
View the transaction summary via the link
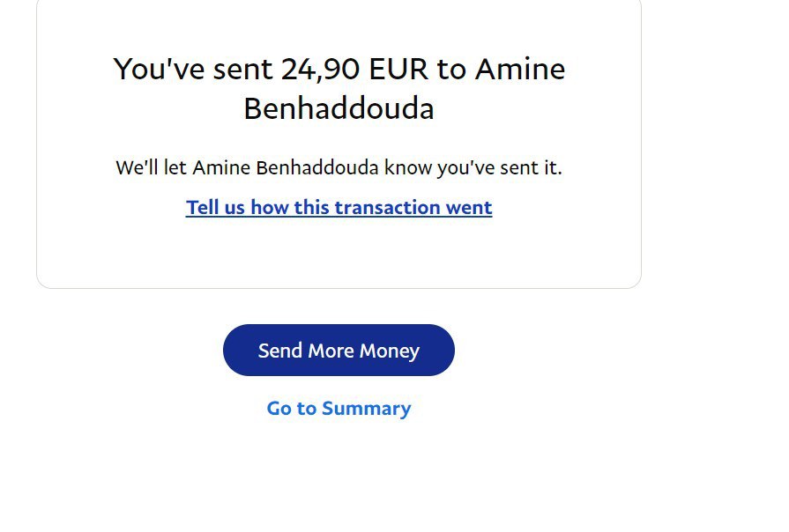point(339,409)
